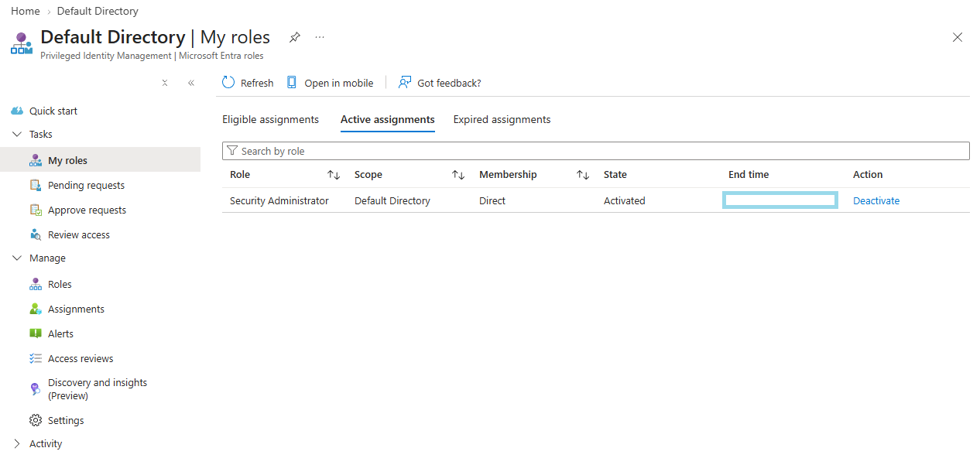Open the Expired assignments tab
980x465 pixels.
coord(502,120)
